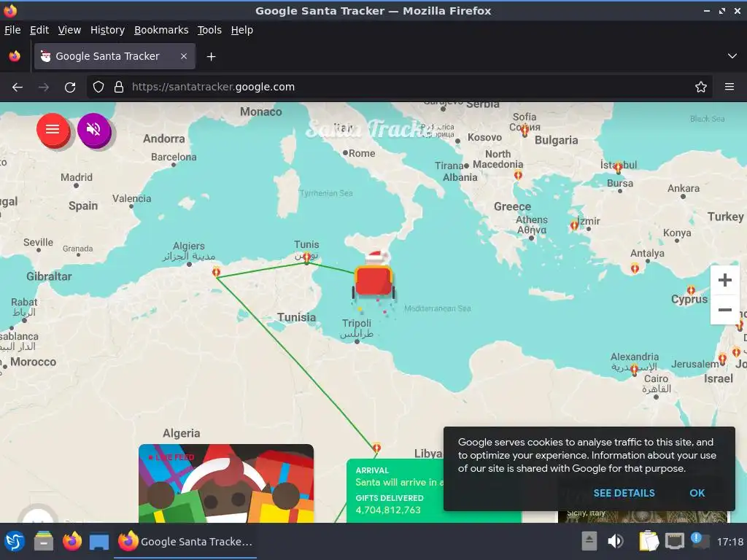Open the notification tray icon

tap(700, 540)
